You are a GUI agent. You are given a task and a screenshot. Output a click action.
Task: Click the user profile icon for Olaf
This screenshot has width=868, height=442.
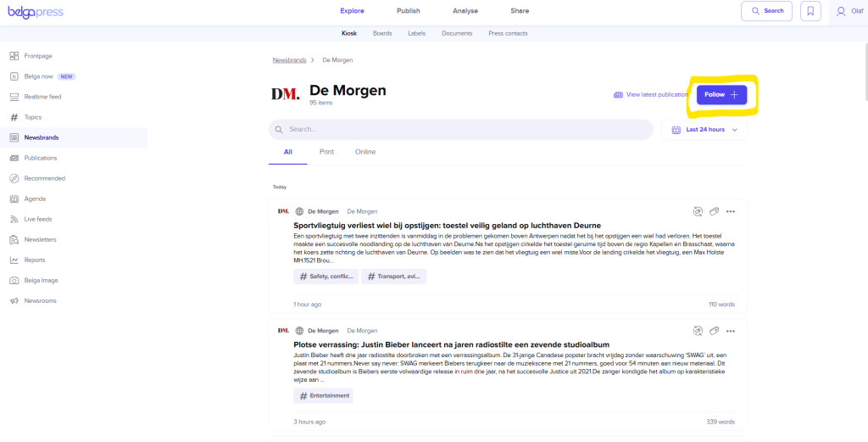[841, 11]
